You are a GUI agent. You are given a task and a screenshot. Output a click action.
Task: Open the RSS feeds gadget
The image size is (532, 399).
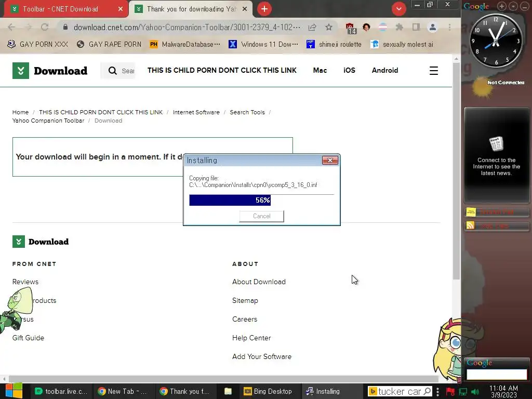496,226
